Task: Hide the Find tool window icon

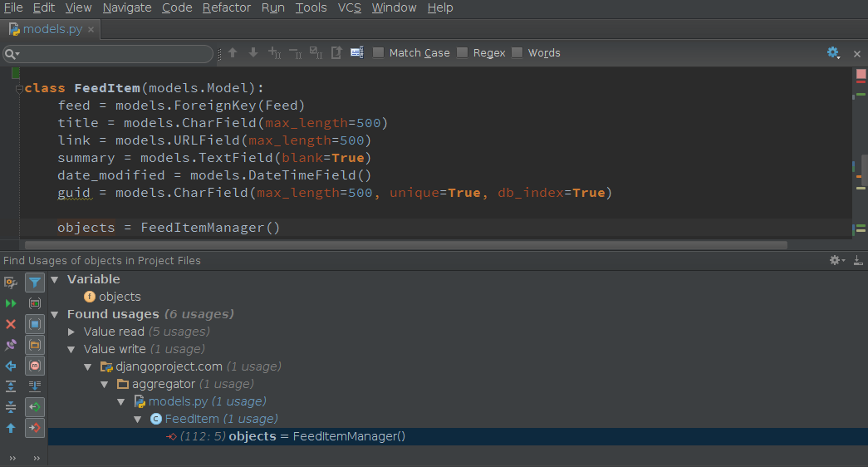Action: tap(857, 260)
